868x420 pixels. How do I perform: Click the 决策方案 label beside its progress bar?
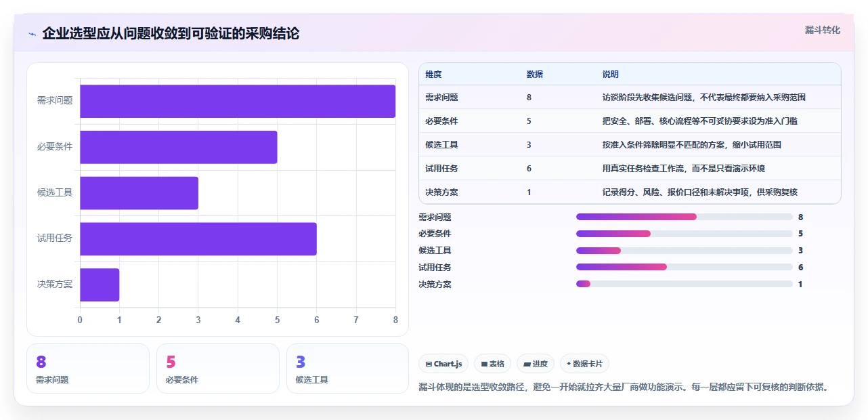[435, 284]
